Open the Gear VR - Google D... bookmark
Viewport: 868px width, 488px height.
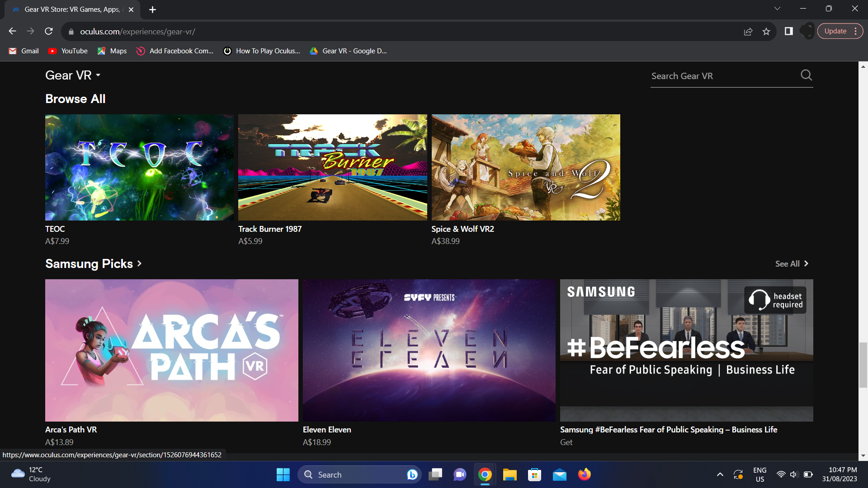click(x=348, y=51)
